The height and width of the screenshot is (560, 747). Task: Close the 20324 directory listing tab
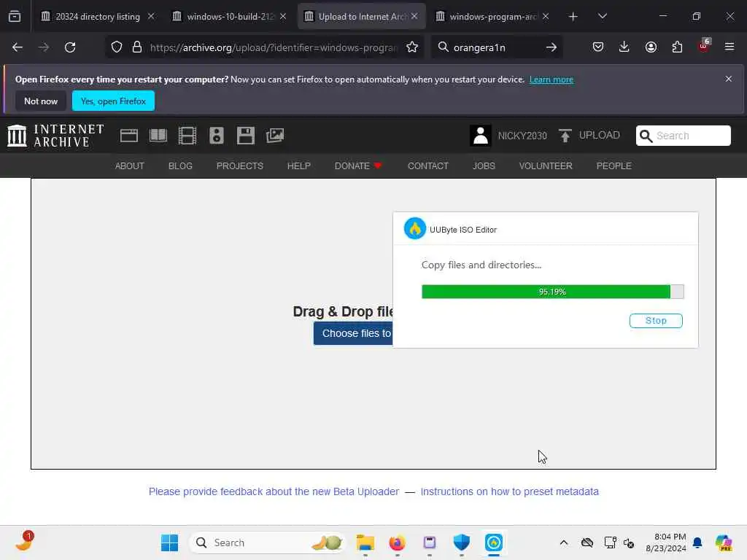tap(151, 17)
